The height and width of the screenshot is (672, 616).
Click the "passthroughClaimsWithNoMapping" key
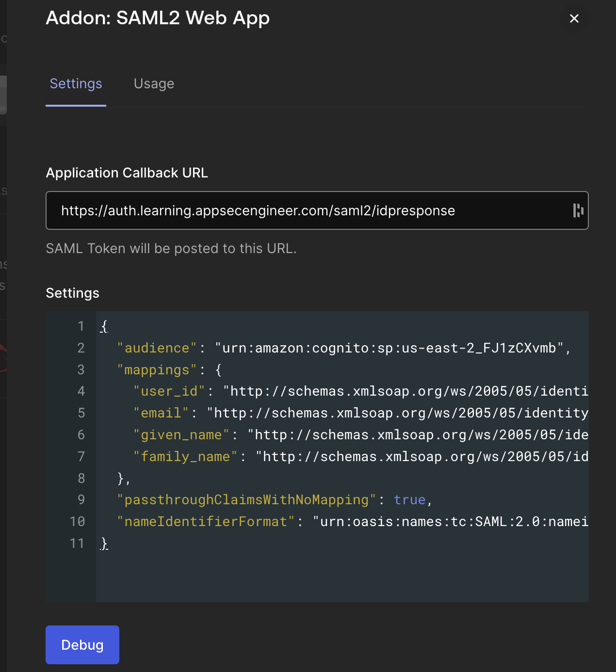tap(246, 500)
